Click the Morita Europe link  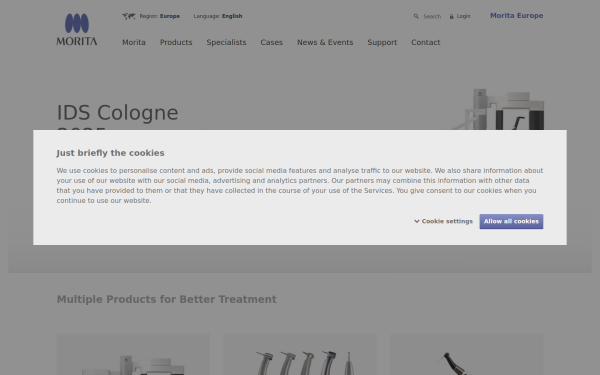[x=517, y=16]
